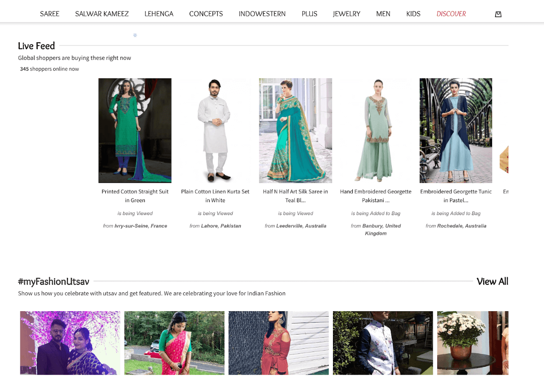Click Embroidered Georgette Tunic in Pastel title
Image resolution: width=544 pixels, height=392 pixels.
pos(456,196)
